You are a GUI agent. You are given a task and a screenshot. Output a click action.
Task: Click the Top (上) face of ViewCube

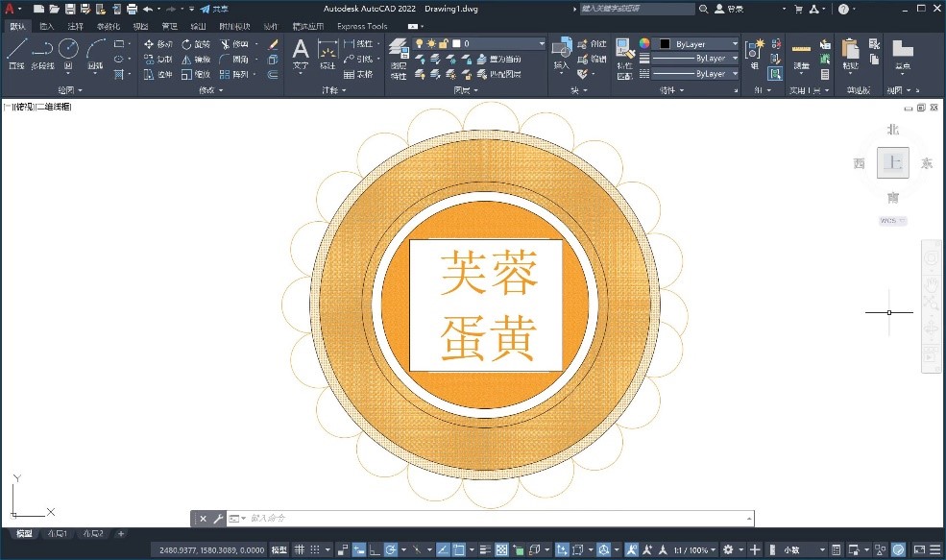click(x=892, y=162)
